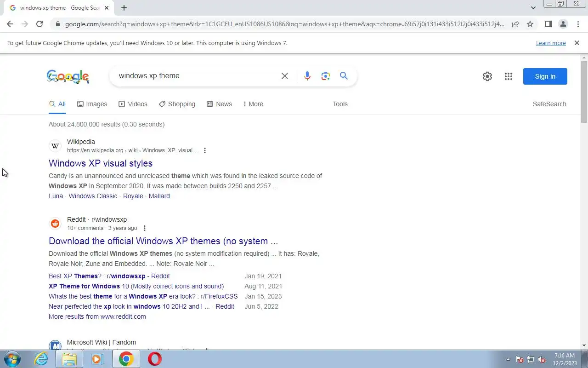Click the scrollbar down arrow

584,345
